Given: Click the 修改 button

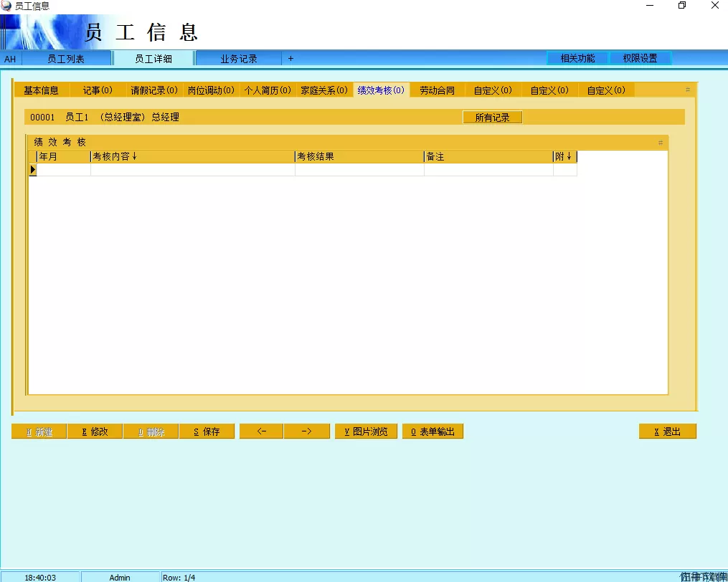Looking at the screenshot, I should point(95,431).
